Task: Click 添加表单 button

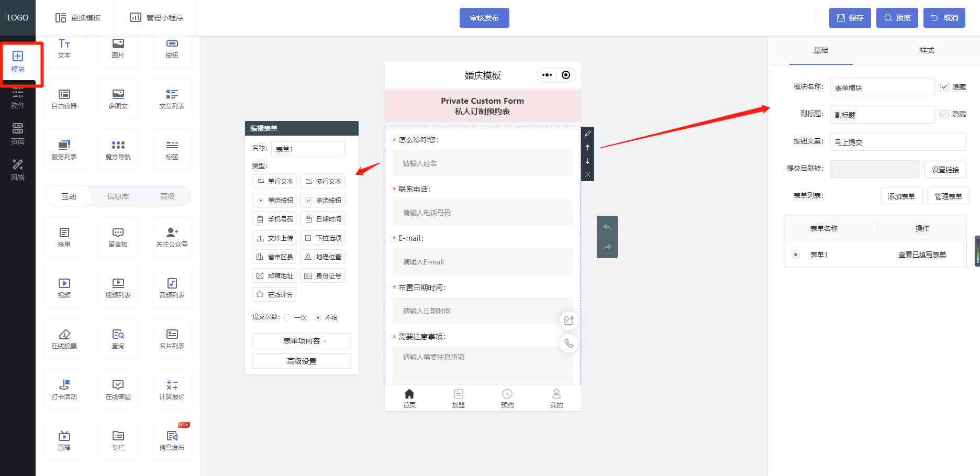Action: click(901, 196)
